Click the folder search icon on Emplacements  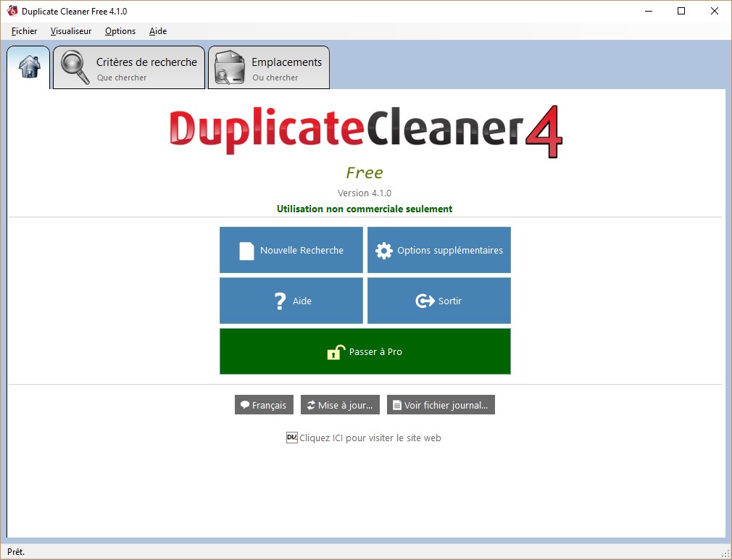(229, 67)
